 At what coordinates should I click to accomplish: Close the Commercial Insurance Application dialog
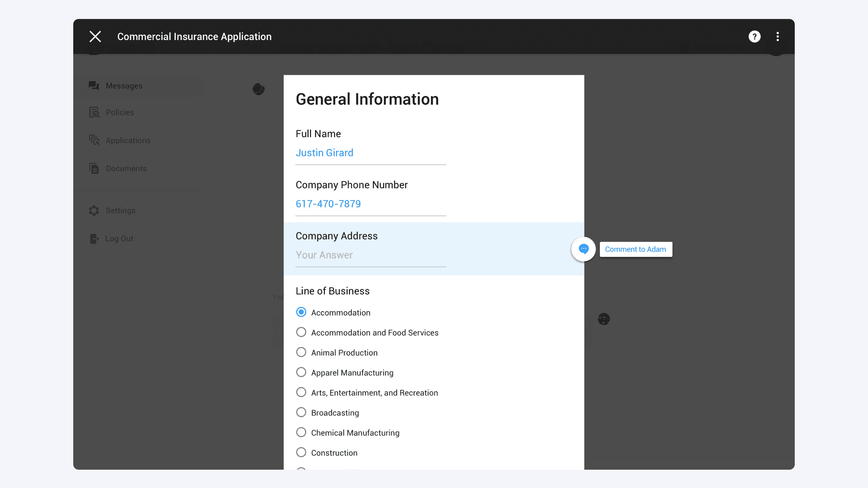pos(95,37)
